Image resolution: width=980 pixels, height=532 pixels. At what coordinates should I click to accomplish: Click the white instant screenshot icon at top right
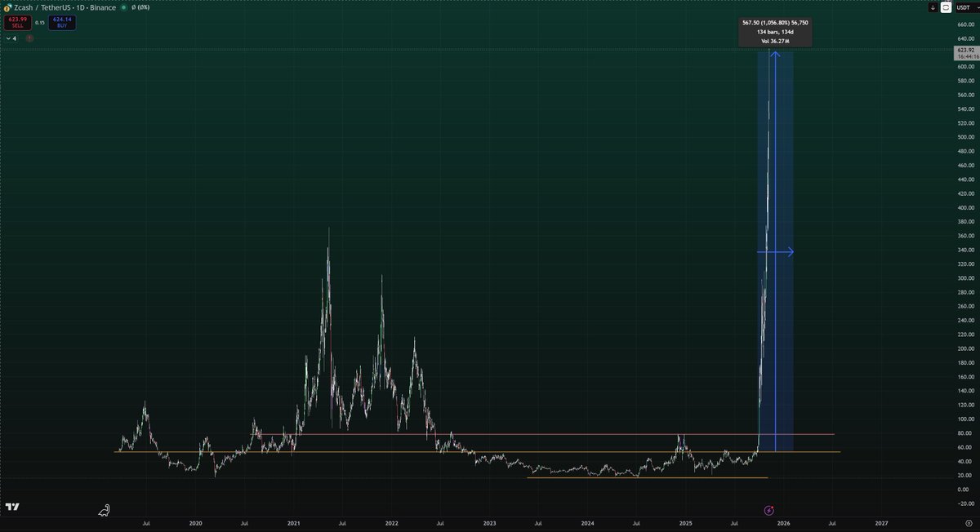point(946,7)
